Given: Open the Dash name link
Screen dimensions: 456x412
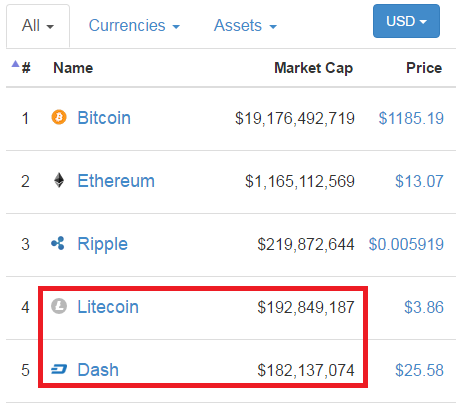Looking at the screenshot, I should [x=98, y=370].
